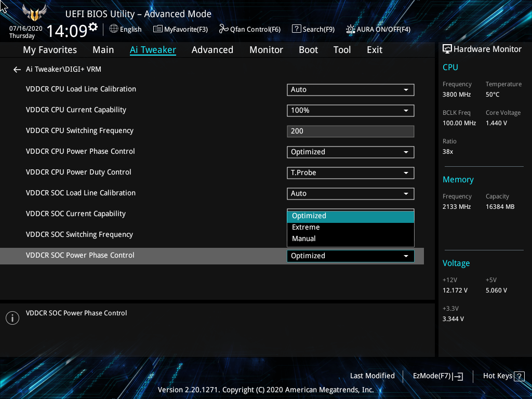Select the Ai Tweaker tab
Screen dimensions: 532x399
tap(153, 50)
